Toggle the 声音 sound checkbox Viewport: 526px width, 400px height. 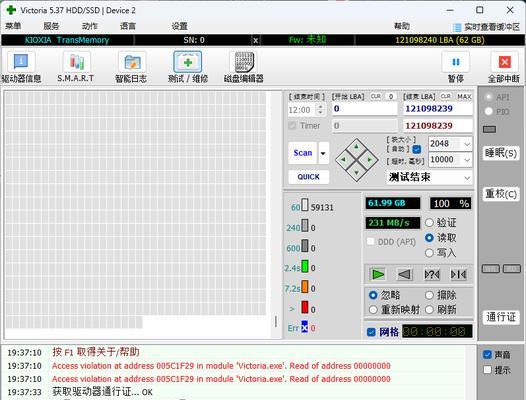click(x=487, y=354)
